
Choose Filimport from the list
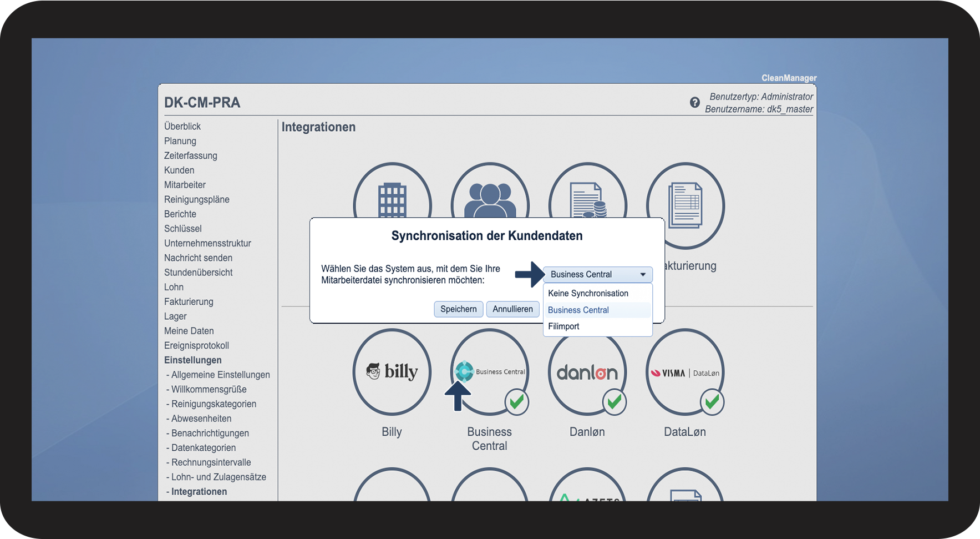tap(598, 326)
